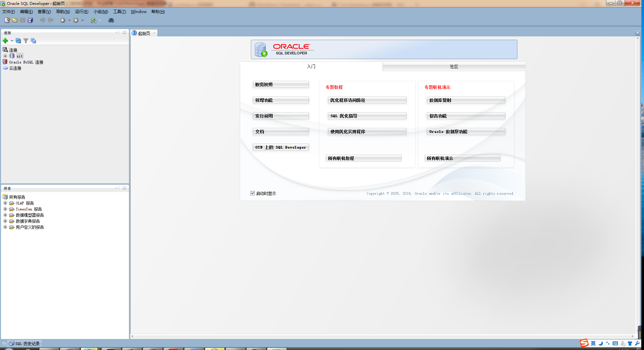The height and width of the screenshot is (350, 644).
Task: Open the wrench settings icon in IME bar
Action: [637, 343]
